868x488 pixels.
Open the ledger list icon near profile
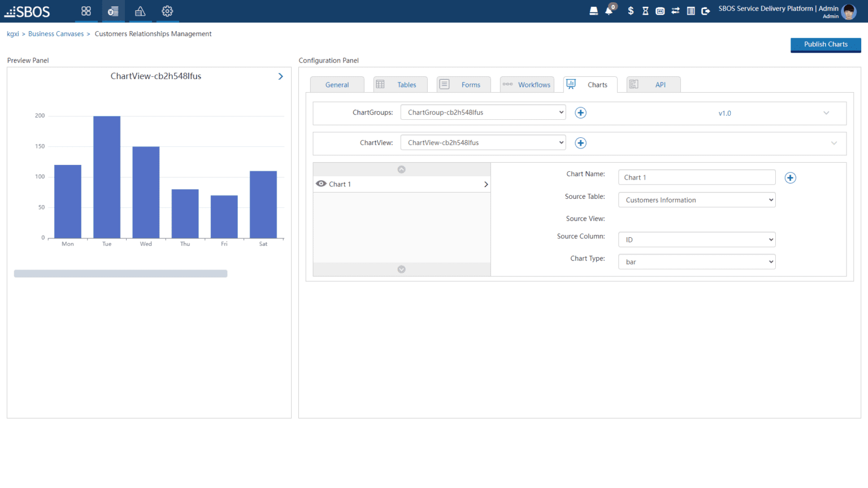[691, 10]
